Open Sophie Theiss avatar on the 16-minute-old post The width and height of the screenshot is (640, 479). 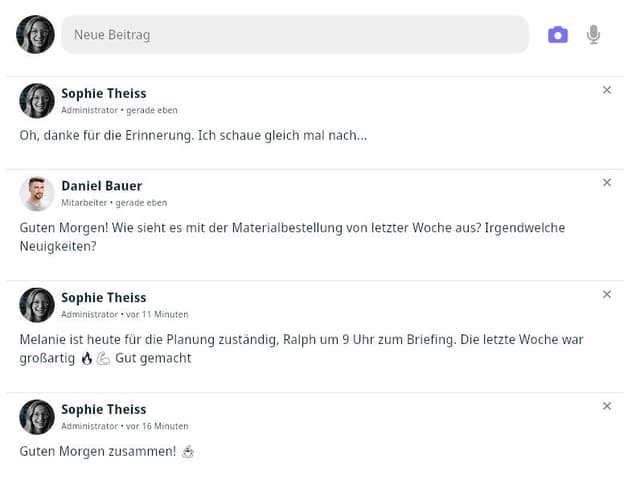point(37,417)
